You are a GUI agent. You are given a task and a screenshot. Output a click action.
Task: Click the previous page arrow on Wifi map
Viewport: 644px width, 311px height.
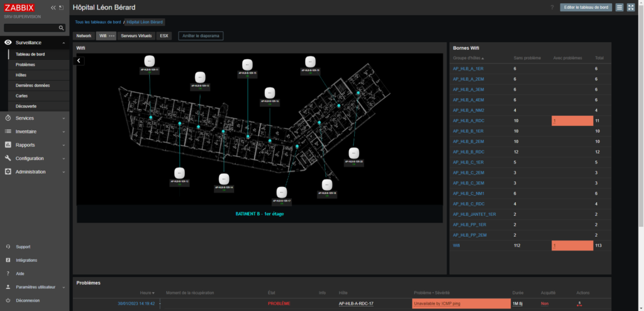click(x=79, y=61)
